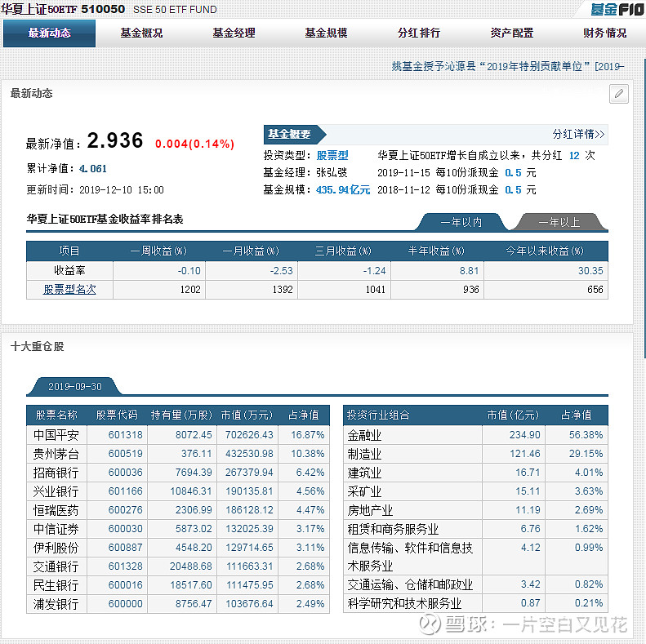Click the fund title 华夏上证50ETF 510050
Image resolution: width=646 pixels, height=644 pixels.
coord(63,9)
